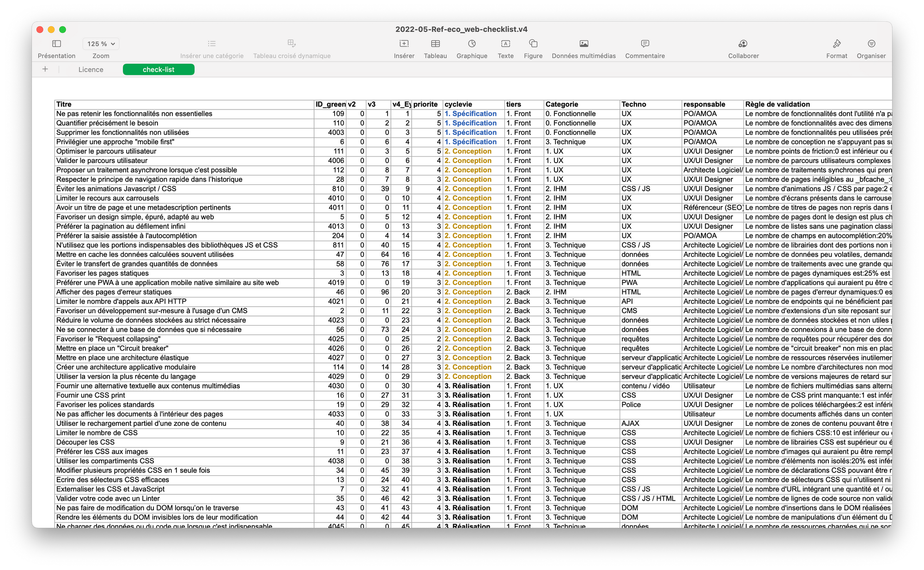Click Techno cell 'API'
The width and height of the screenshot is (924, 570).
651,301
